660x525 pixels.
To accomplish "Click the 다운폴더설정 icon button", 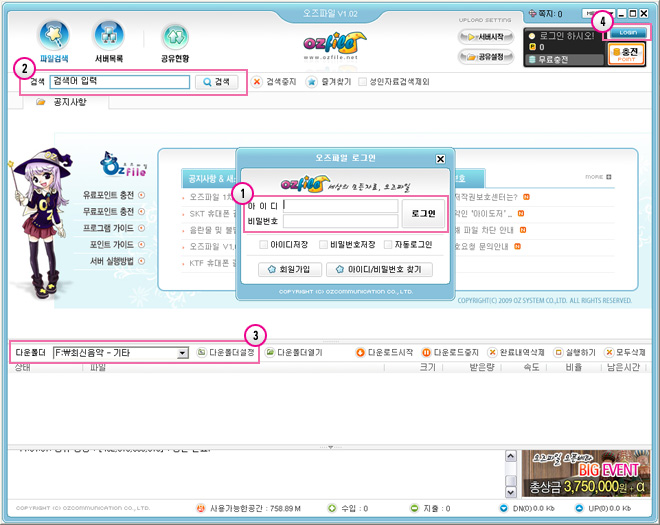I will pyautogui.click(x=202, y=352).
